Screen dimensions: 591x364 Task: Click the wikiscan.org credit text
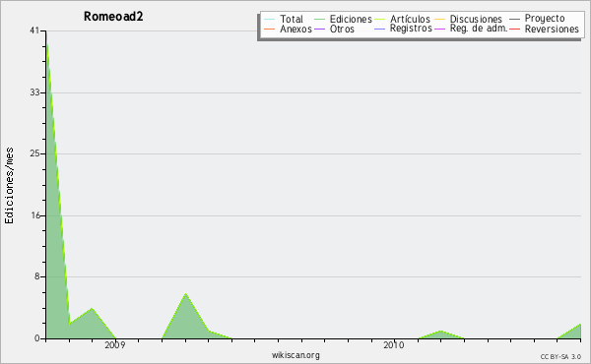point(295,355)
